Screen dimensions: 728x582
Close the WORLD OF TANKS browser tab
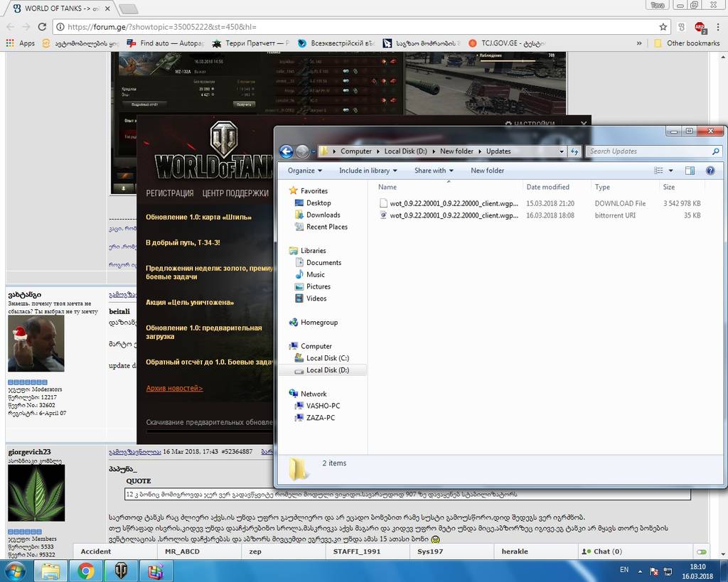point(108,9)
